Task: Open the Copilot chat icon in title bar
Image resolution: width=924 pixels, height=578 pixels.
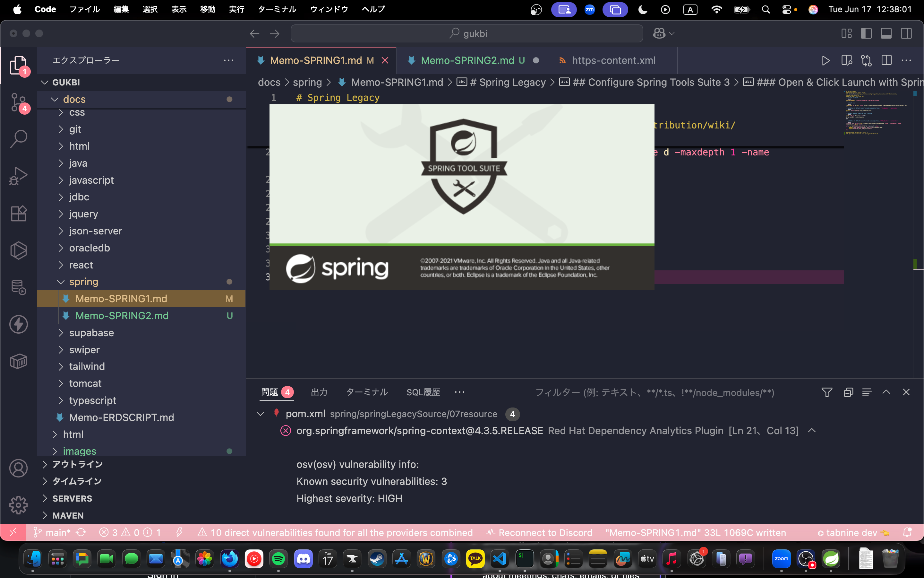Action: 659,34
